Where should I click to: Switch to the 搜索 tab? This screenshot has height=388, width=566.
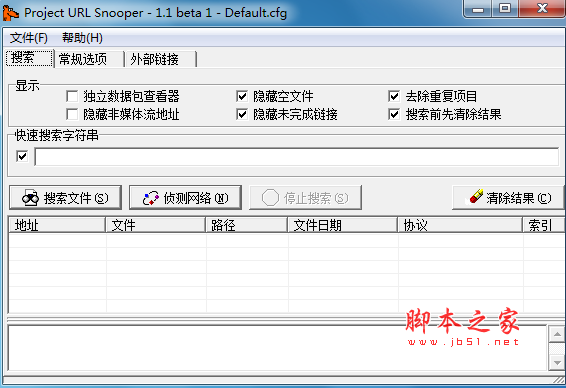click(29, 58)
